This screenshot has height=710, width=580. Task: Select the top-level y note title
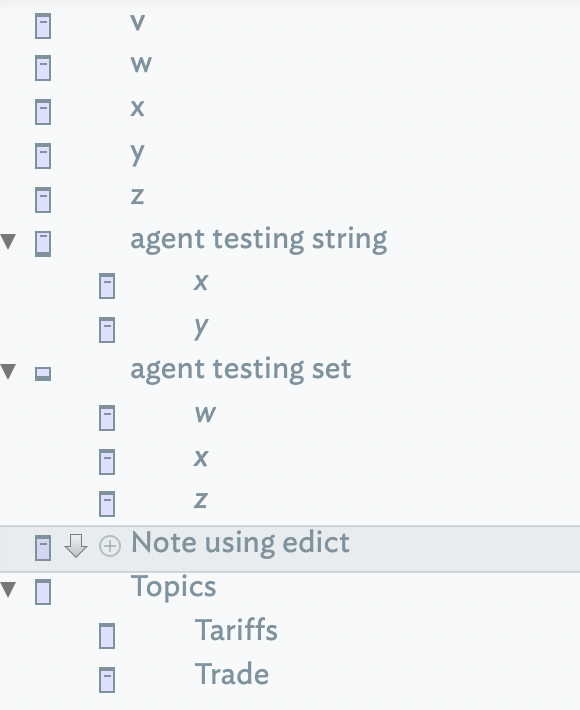pyautogui.click(x=138, y=154)
